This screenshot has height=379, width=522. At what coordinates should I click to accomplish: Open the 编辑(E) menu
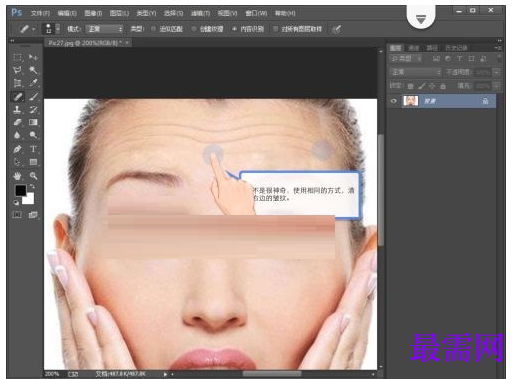(x=67, y=13)
